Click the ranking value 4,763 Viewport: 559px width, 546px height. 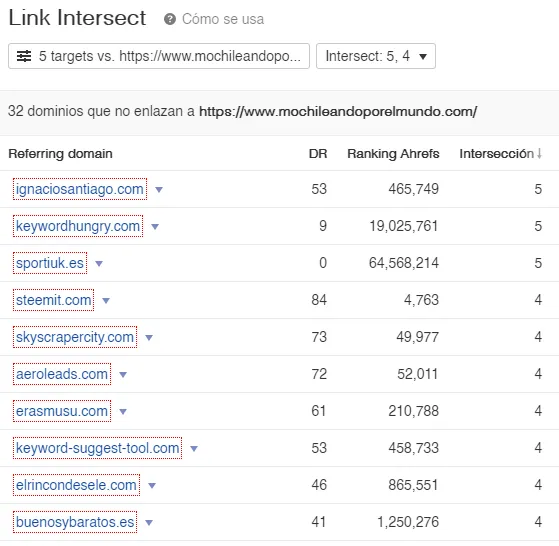421,300
